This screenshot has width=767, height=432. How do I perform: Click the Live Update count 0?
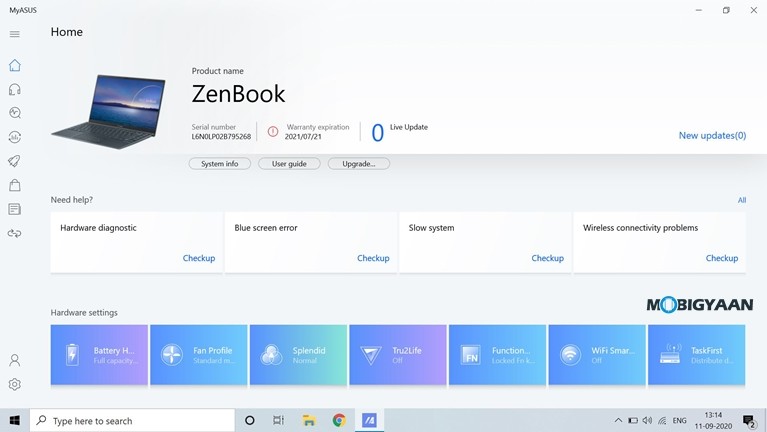click(377, 133)
